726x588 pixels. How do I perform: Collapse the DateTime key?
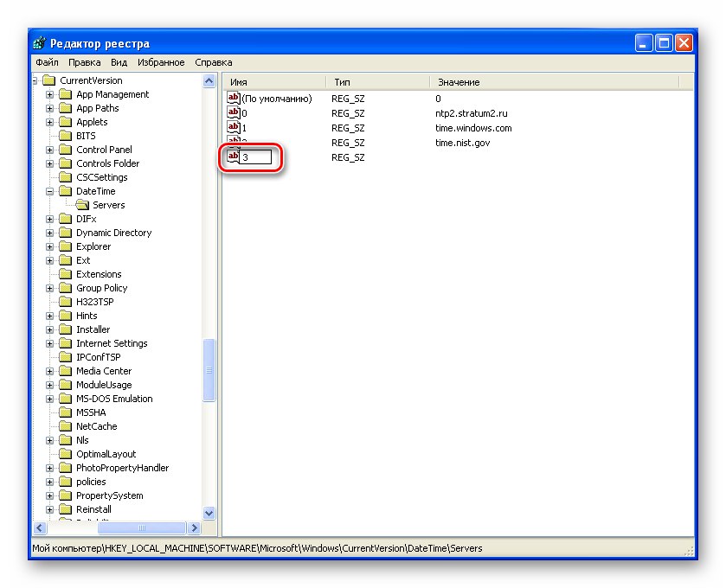(49, 191)
